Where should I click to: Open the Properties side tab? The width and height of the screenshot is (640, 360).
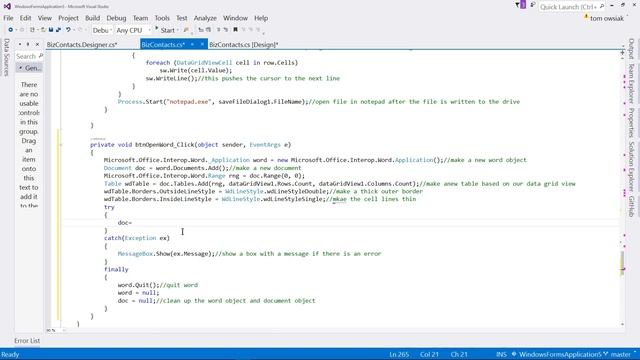coord(631,122)
